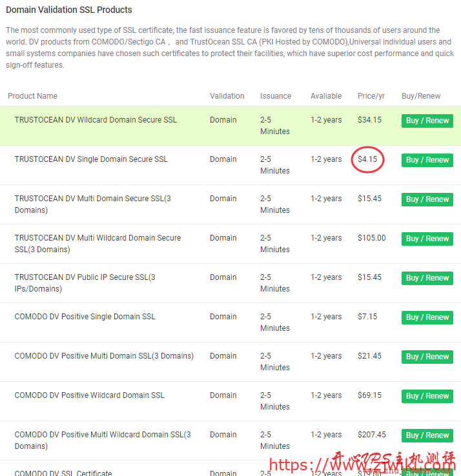The width and height of the screenshot is (461, 476).
Task: Select 'COMODO DV Positive Single Domain SSL' name
Action: tap(85, 317)
